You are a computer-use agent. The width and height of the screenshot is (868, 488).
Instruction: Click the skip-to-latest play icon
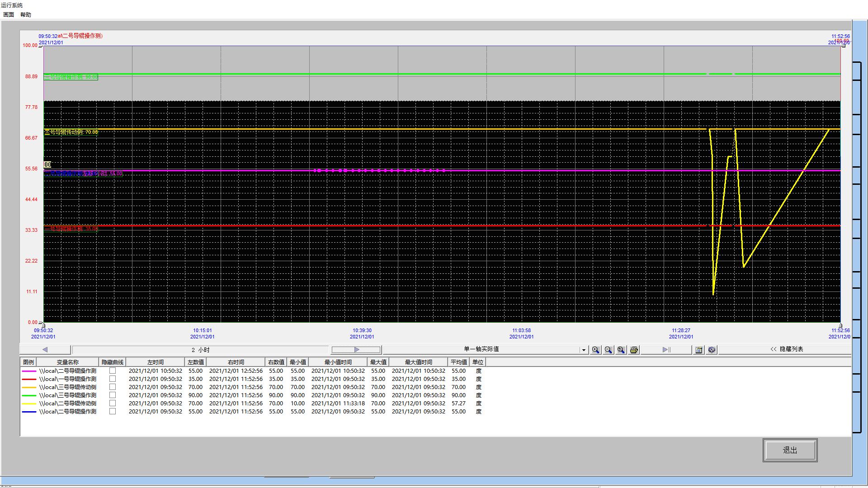click(666, 350)
